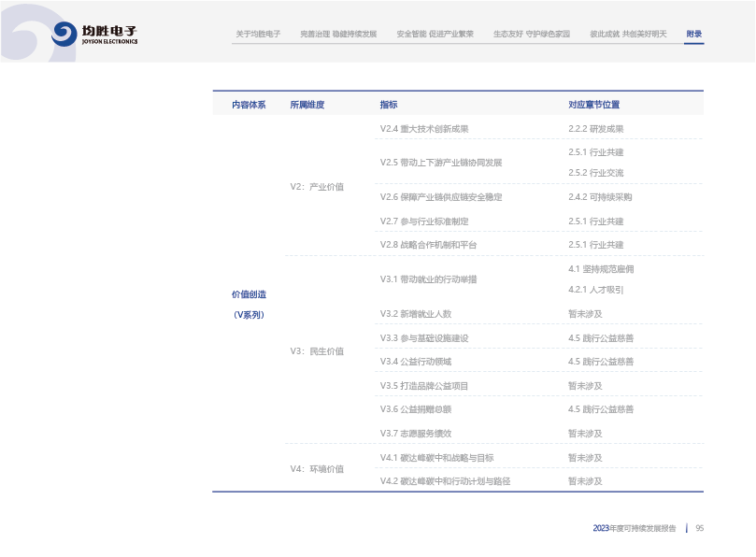
Task: Click the active 附录 tab
Action: pos(693,34)
